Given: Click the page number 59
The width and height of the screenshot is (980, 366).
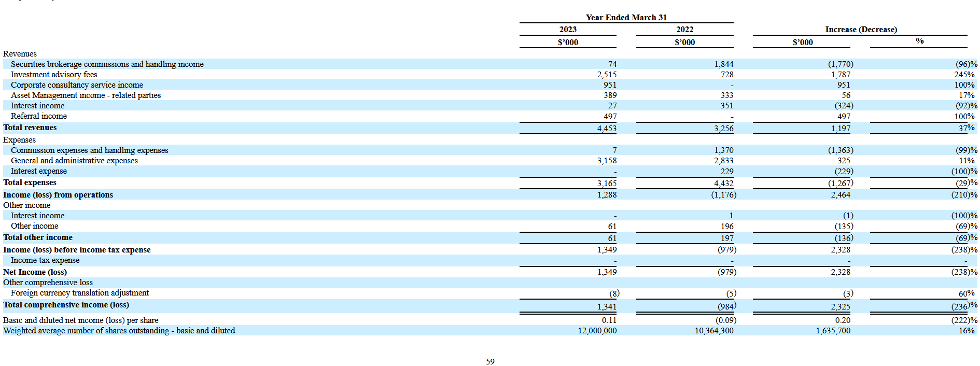Looking at the screenshot, I should pyautogui.click(x=490, y=362).
